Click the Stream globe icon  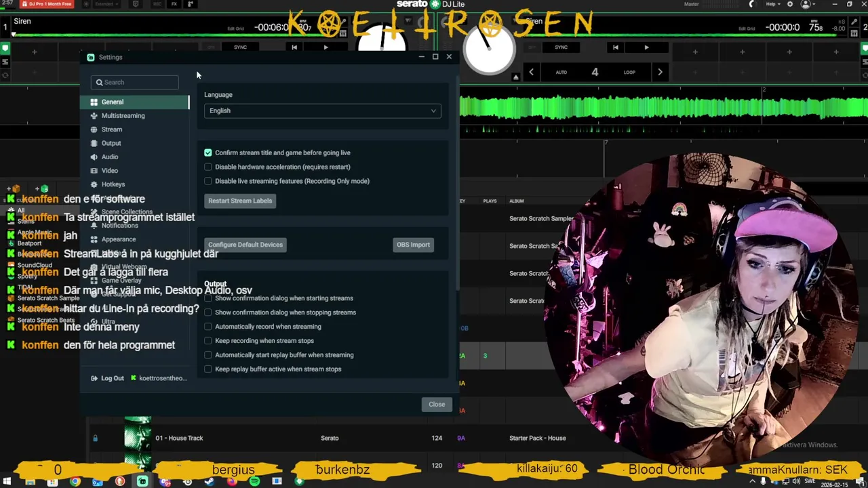[94, 129]
